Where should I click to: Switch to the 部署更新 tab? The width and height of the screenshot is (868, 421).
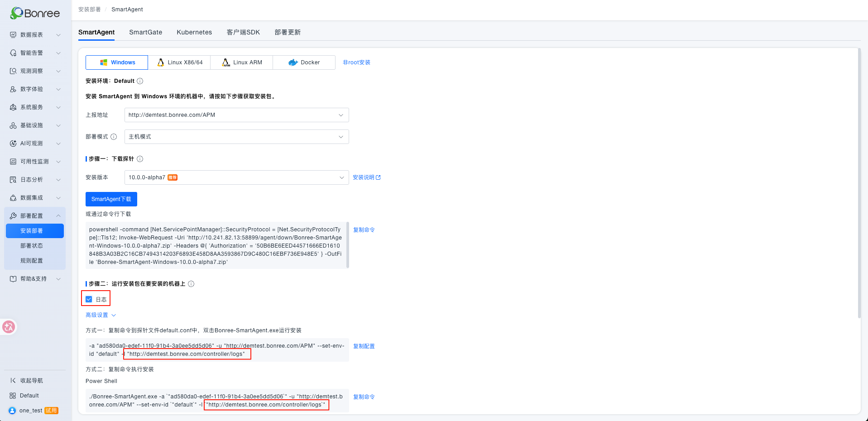click(288, 32)
